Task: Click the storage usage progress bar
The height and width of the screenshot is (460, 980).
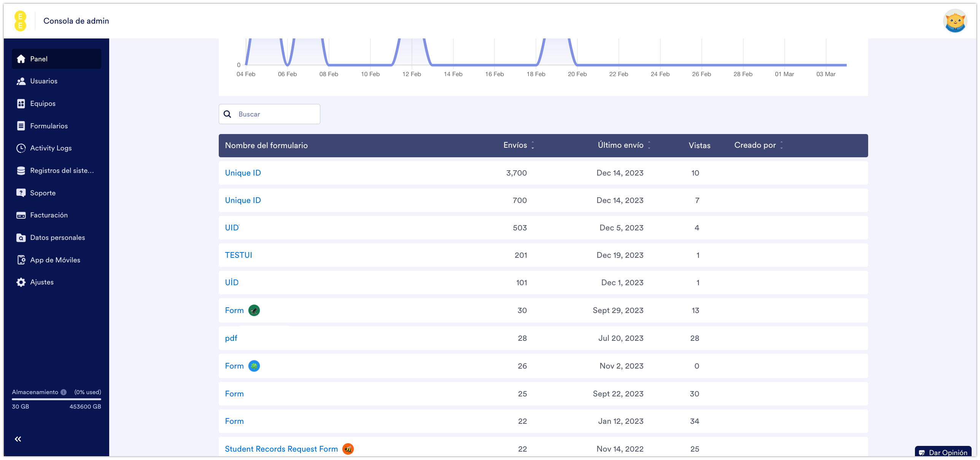Action: (x=56, y=399)
